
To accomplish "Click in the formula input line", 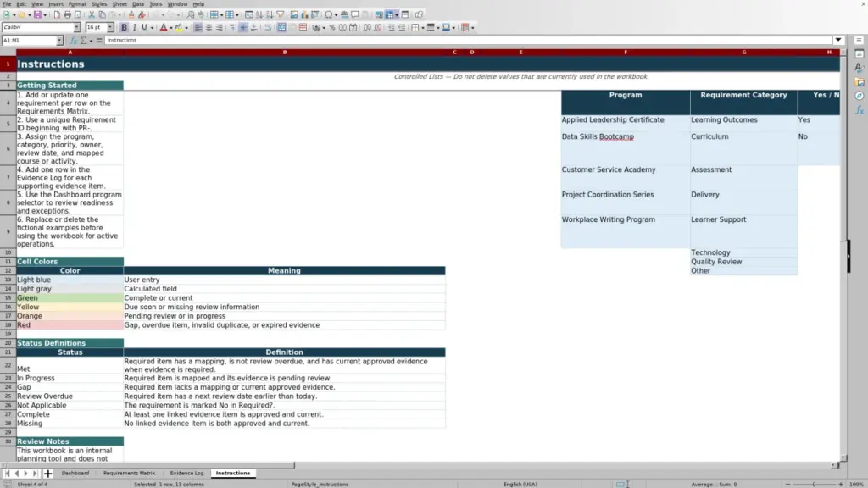I will 468,41.
